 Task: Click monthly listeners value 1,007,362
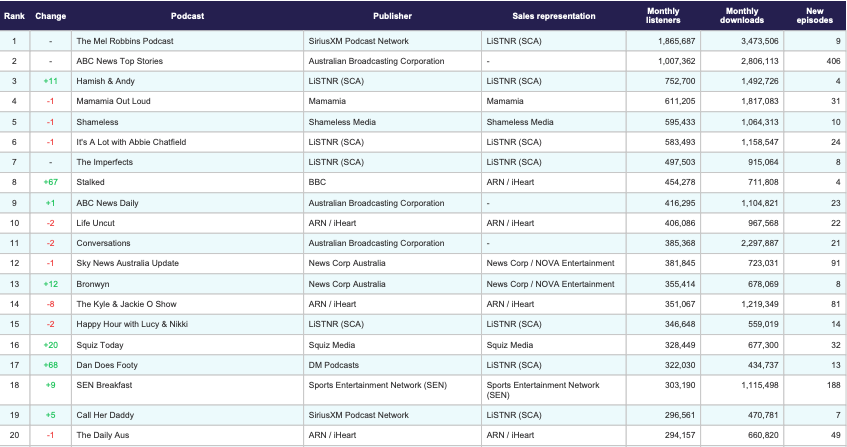676,61
